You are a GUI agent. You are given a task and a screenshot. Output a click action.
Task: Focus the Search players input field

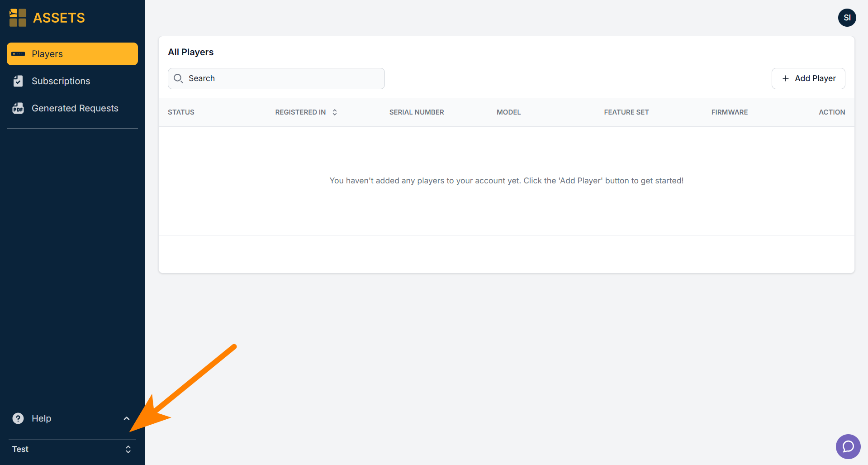pyautogui.click(x=276, y=78)
